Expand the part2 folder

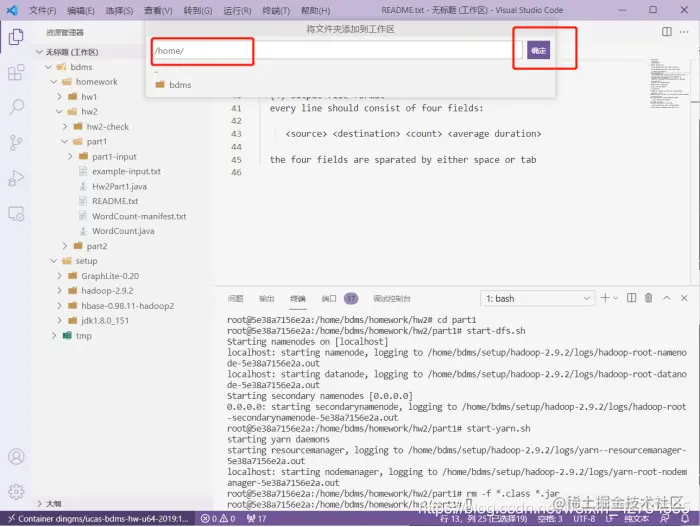pyautogui.click(x=65, y=246)
